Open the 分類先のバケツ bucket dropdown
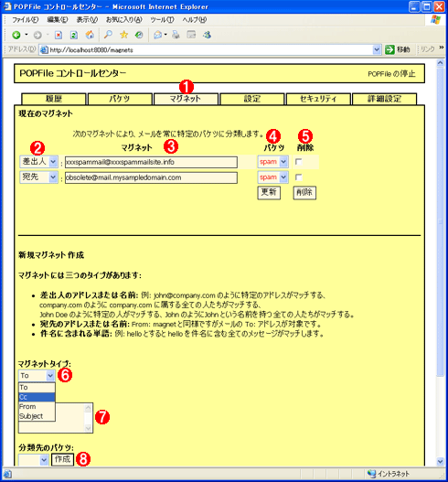Screen dimensions: 448x482 [34, 460]
